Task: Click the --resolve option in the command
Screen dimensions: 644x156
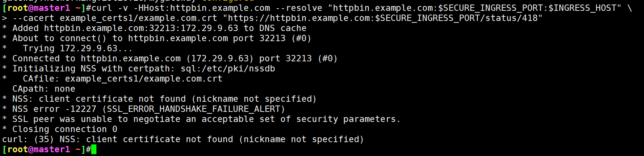Action: tap(299, 8)
